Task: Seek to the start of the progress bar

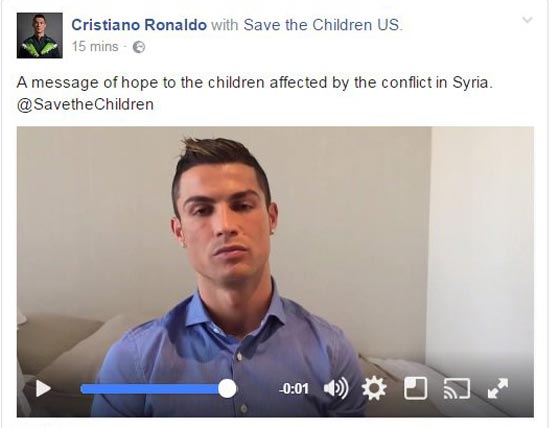Action: click(x=82, y=389)
